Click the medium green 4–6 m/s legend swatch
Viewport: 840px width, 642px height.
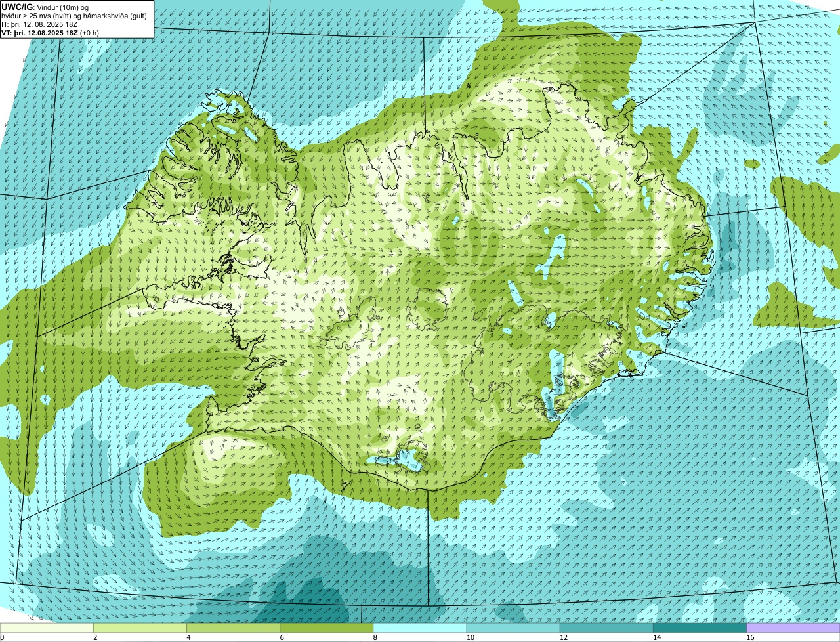(x=233, y=628)
